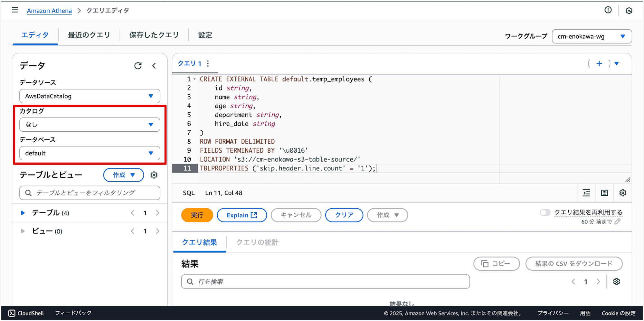Open the データソース AwsDataCatalog dropdown
644x321 pixels.
pos(90,96)
